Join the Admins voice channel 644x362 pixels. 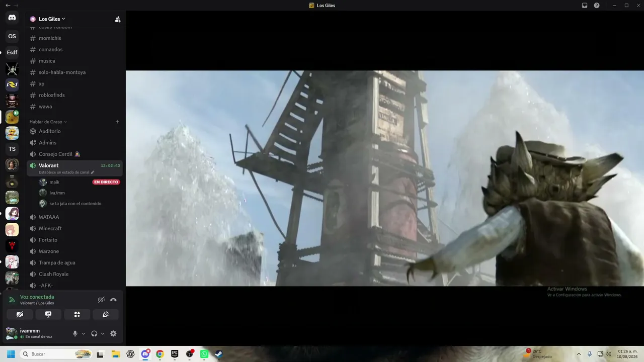click(74, 143)
